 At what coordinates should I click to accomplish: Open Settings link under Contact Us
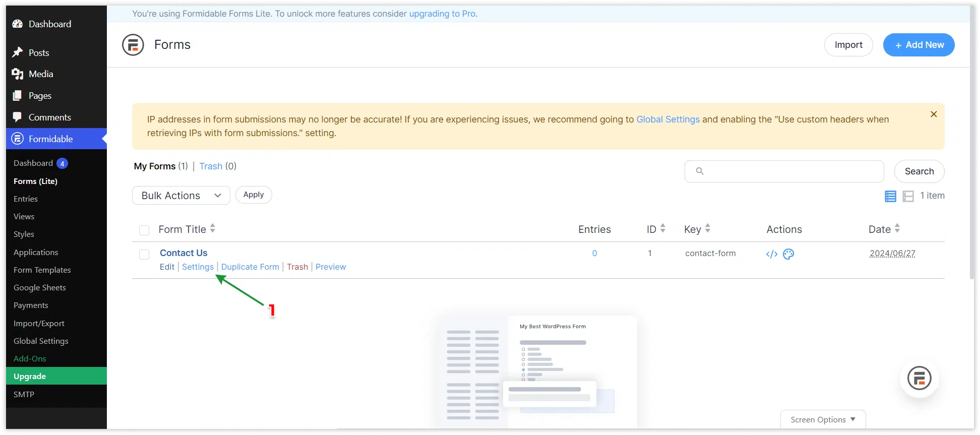tap(198, 267)
